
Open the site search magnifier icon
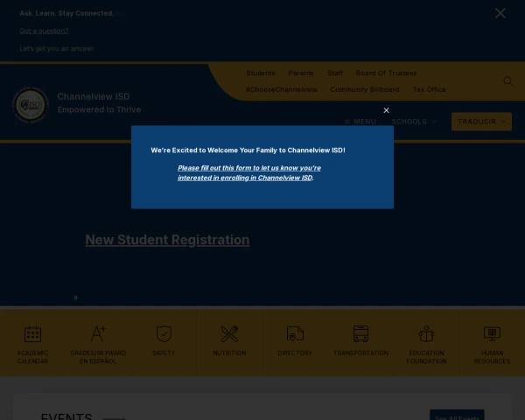coord(507,81)
